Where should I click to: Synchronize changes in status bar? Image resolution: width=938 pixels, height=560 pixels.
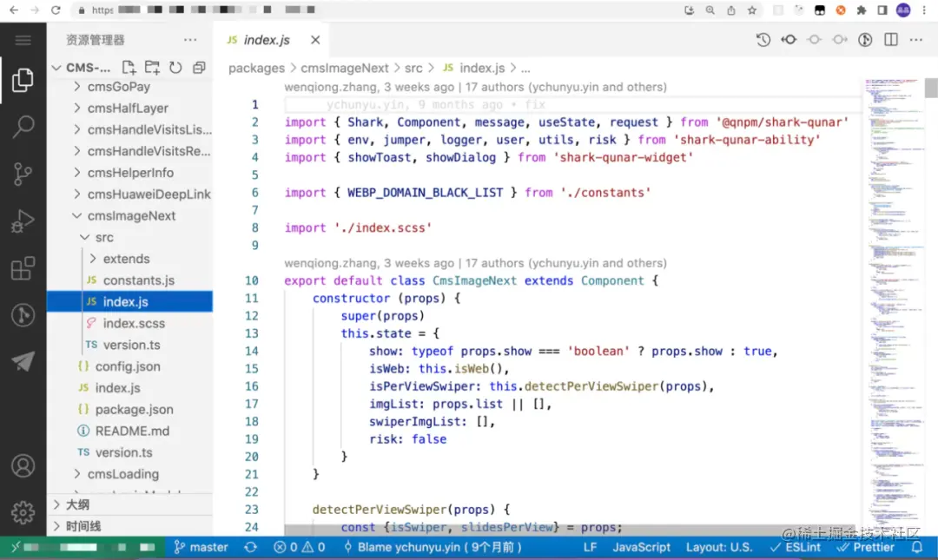pyautogui.click(x=251, y=547)
